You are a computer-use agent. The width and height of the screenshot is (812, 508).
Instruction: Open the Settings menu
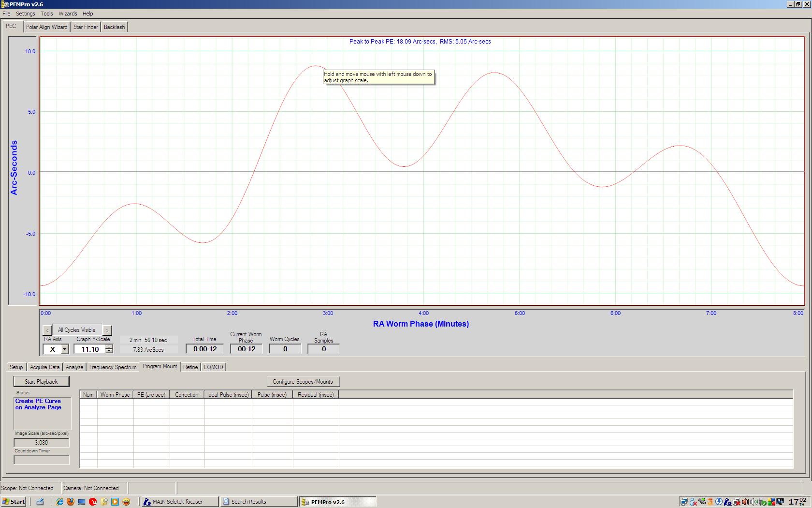pos(25,14)
